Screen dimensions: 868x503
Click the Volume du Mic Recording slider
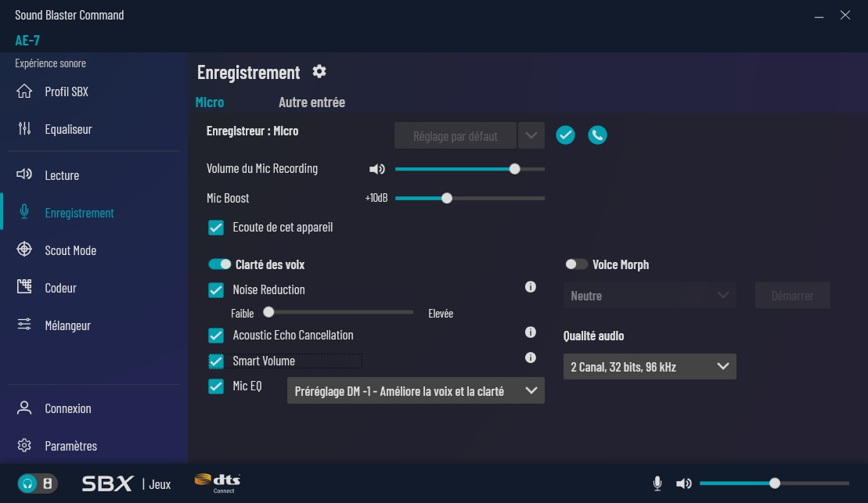pyautogui.click(x=470, y=169)
